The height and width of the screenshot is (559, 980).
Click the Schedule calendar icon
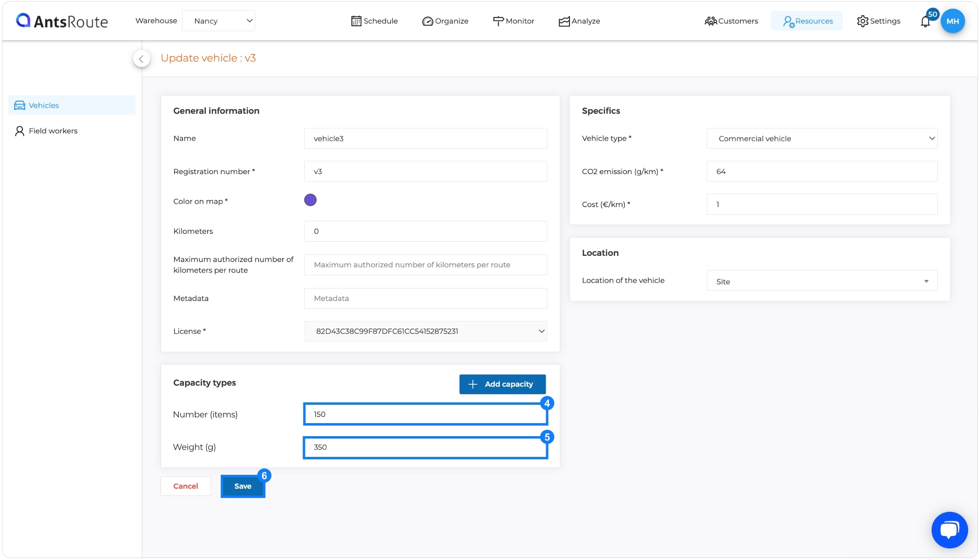click(x=356, y=21)
